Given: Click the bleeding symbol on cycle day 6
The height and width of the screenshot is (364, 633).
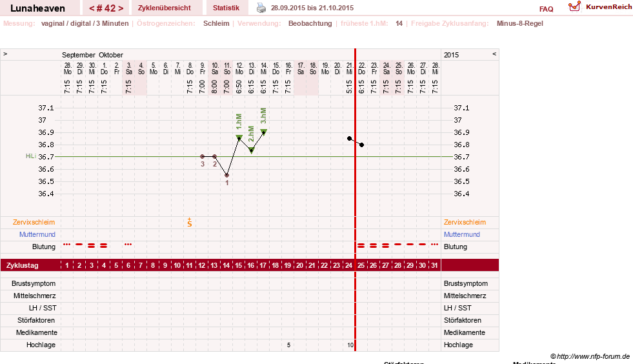Looking at the screenshot, I should (x=128, y=245).
